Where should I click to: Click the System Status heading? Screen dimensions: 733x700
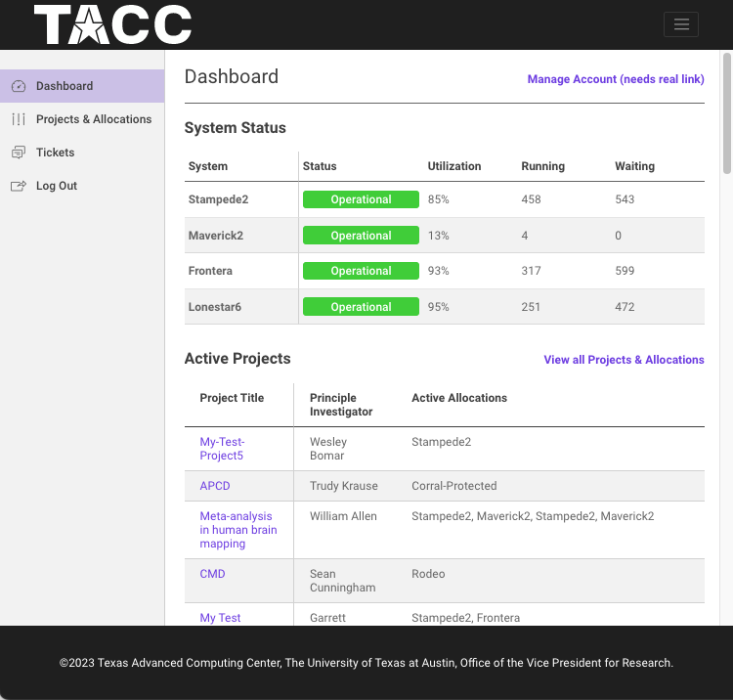point(236,128)
